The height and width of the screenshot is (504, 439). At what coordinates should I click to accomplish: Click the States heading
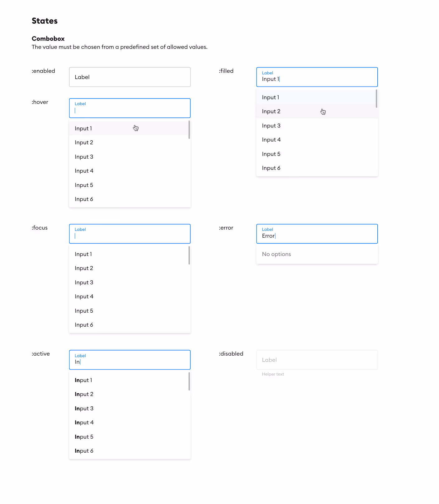[45, 21]
